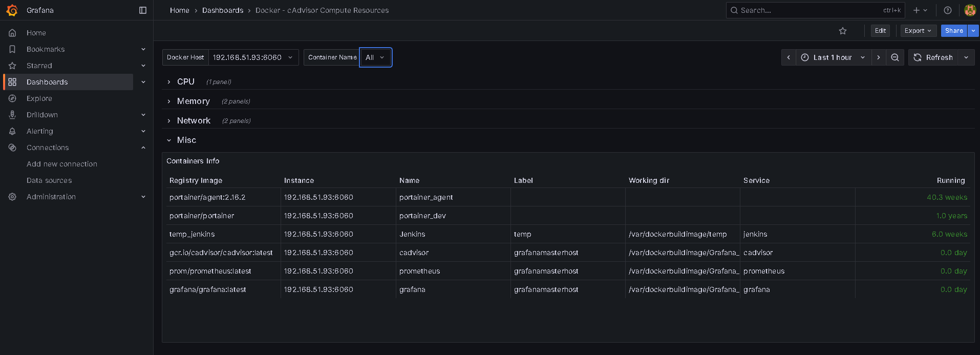Screen dimensions: 980x355
Task: Open the Export dropdown
Action: pyautogui.click(x=919, y=31)
